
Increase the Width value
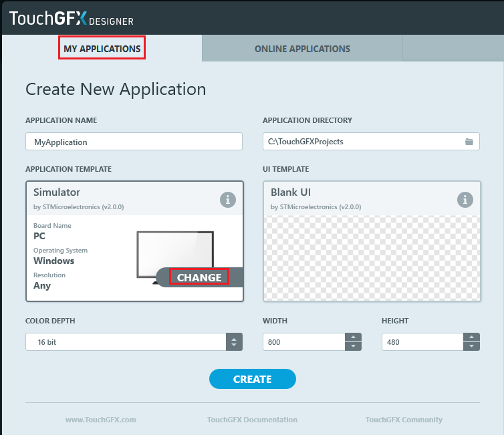point(353,337)
